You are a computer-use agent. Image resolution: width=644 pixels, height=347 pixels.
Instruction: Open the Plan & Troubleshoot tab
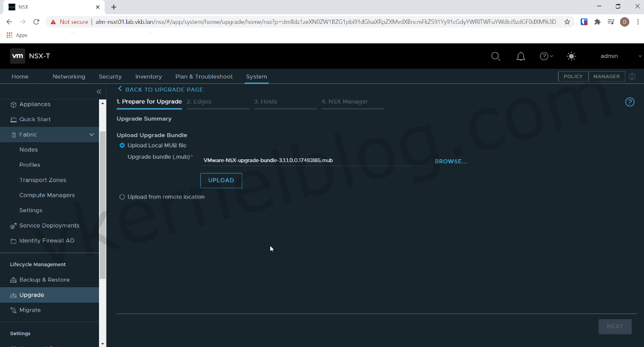point(204,76)
